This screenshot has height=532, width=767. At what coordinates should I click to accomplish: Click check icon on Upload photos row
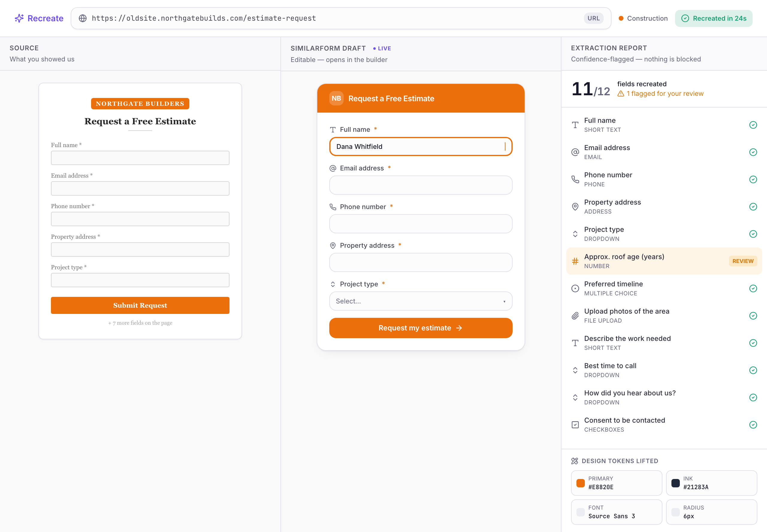(753, 316)
